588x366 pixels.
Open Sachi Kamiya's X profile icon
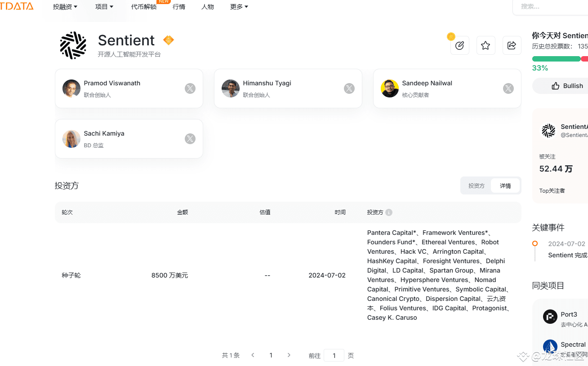pos(190,139)
